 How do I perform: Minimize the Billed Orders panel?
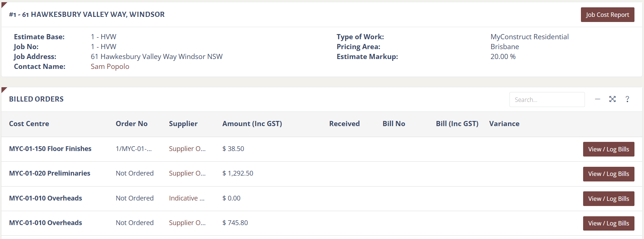tap(597, 99)
